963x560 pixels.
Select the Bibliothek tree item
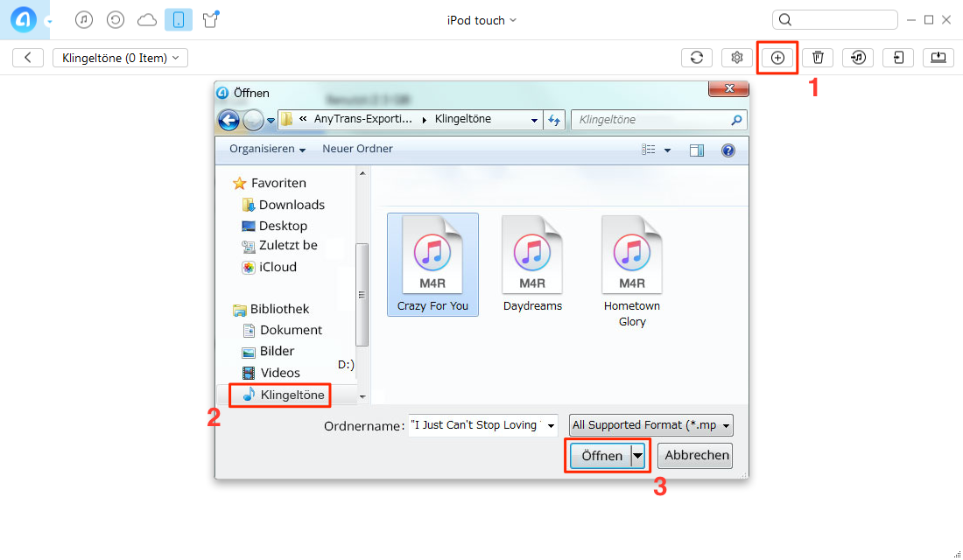271,309
